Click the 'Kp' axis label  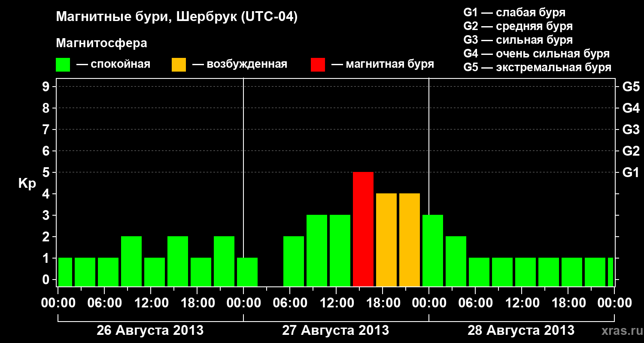27,183
